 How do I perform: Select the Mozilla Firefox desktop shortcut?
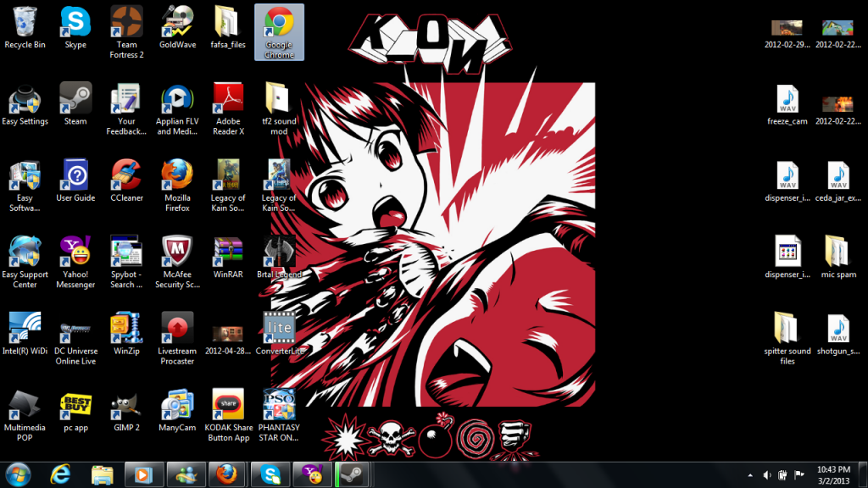click(x=177, y=186)
